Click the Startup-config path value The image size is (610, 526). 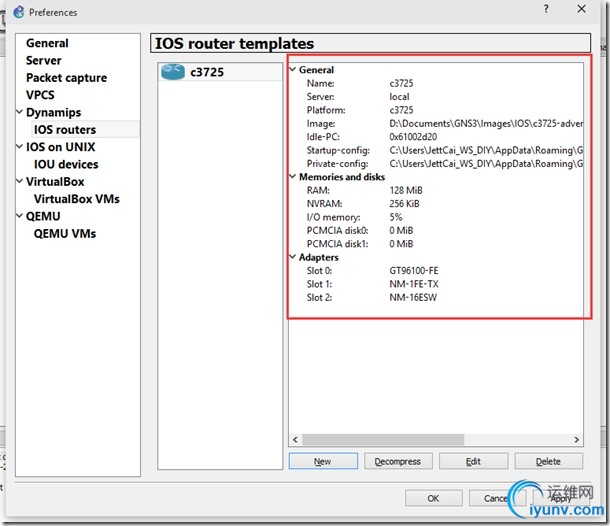(x=486, y=151)
